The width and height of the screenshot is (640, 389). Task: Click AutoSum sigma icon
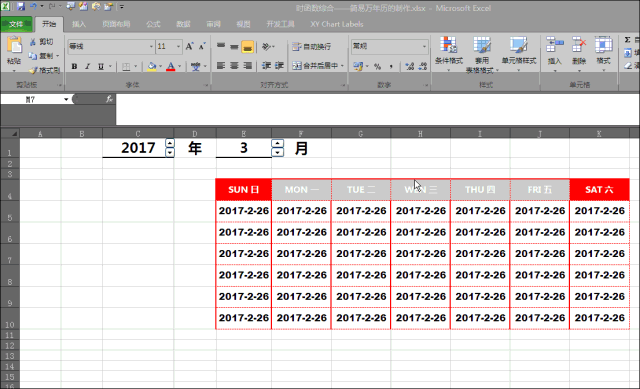[x=628, y=40]
